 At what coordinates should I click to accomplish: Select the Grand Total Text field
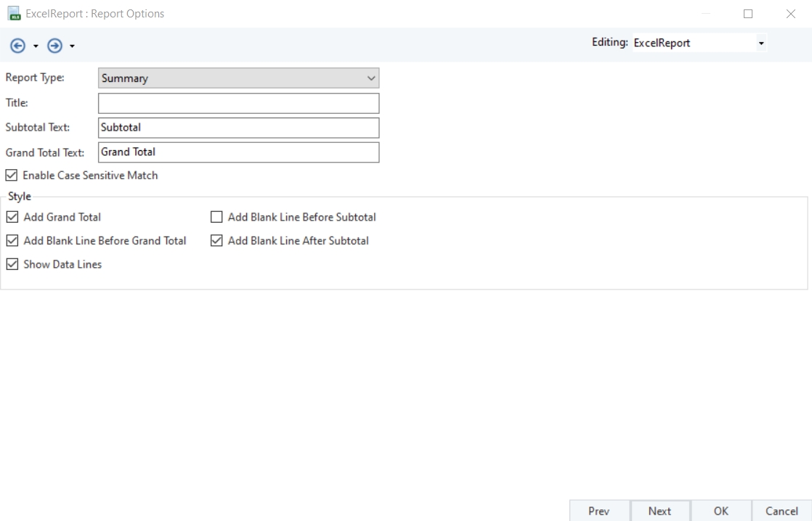pos(239,152)
